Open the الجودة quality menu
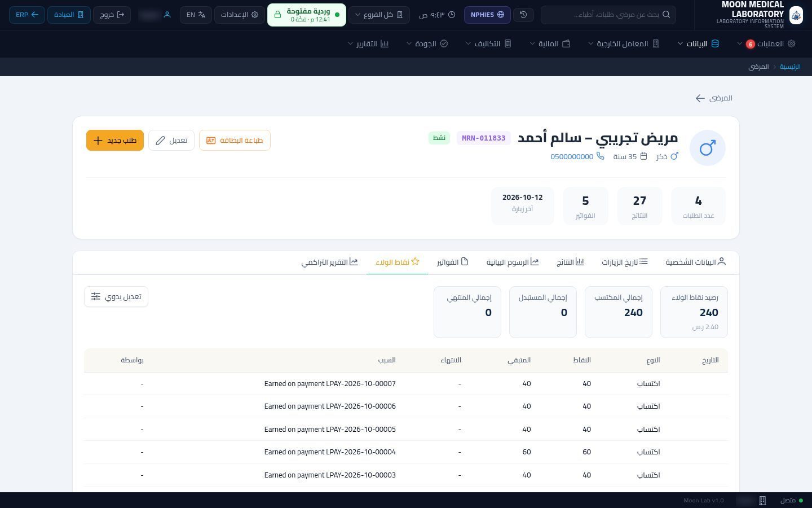 tap(427, 44)
